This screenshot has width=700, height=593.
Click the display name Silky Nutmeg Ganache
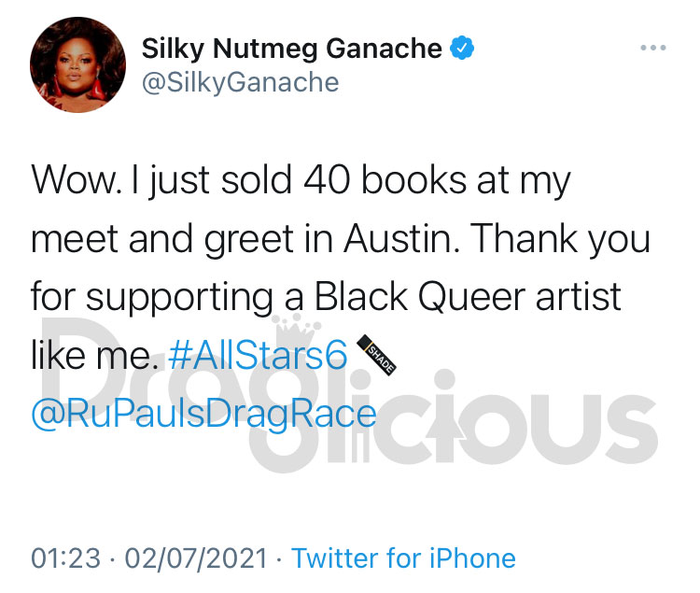[x=292, y=49]
